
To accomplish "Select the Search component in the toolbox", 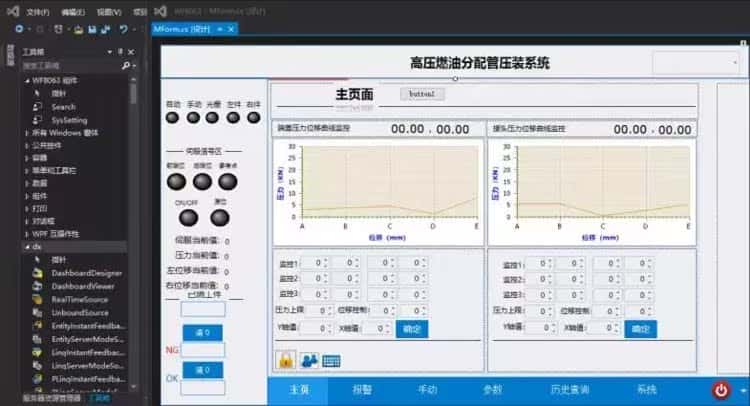I will [63, 107].
